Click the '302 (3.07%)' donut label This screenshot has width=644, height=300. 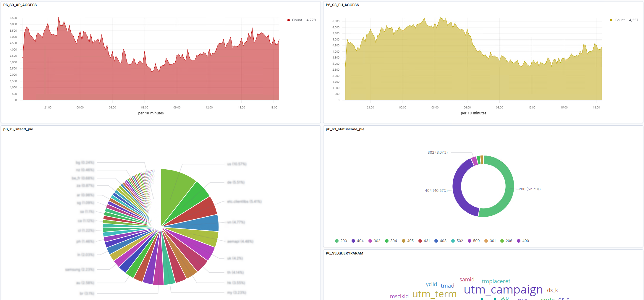pos(438,153)
